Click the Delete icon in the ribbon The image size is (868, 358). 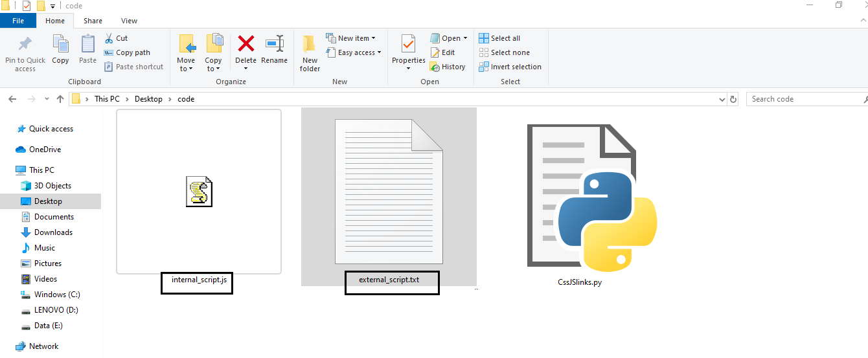coord(246,45)
